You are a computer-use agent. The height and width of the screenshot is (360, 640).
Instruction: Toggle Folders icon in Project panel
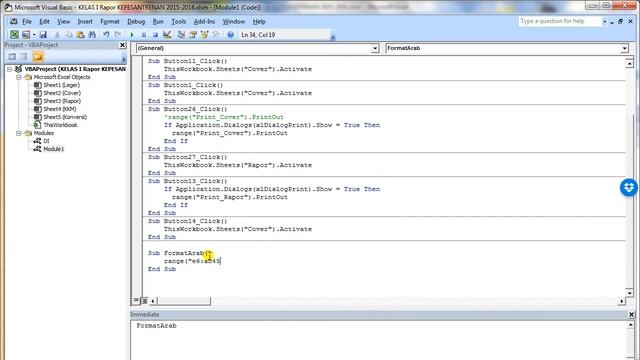point(38,57)
